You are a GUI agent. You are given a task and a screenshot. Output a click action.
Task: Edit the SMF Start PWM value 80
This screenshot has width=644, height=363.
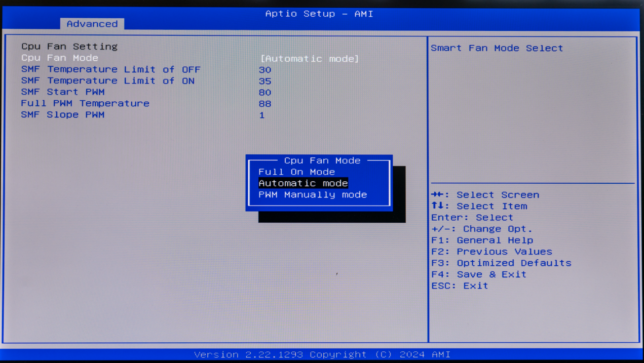(265, 93)
